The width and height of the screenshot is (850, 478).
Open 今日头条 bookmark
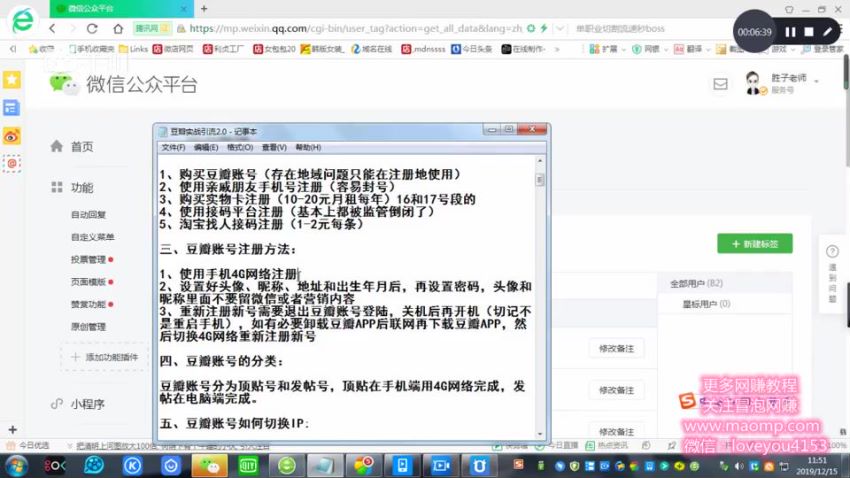[472, 49]
